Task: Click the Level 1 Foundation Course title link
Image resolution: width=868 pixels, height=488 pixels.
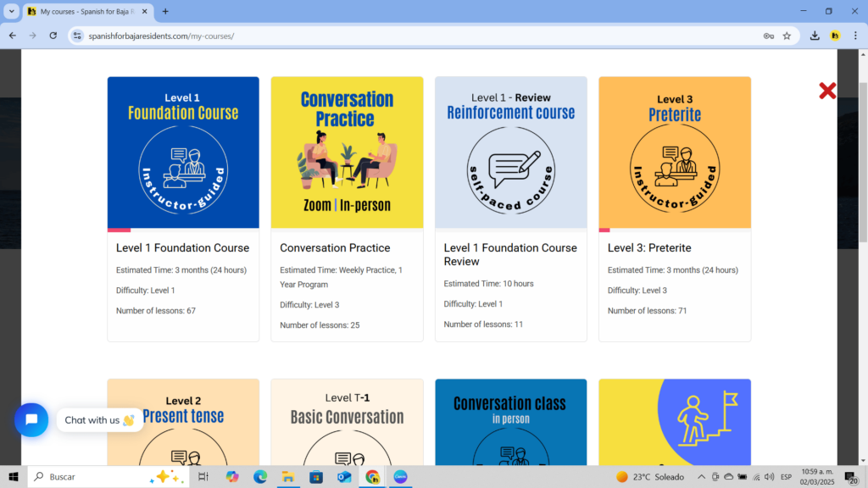Action: pyautogui.click(x=183, y=248)
